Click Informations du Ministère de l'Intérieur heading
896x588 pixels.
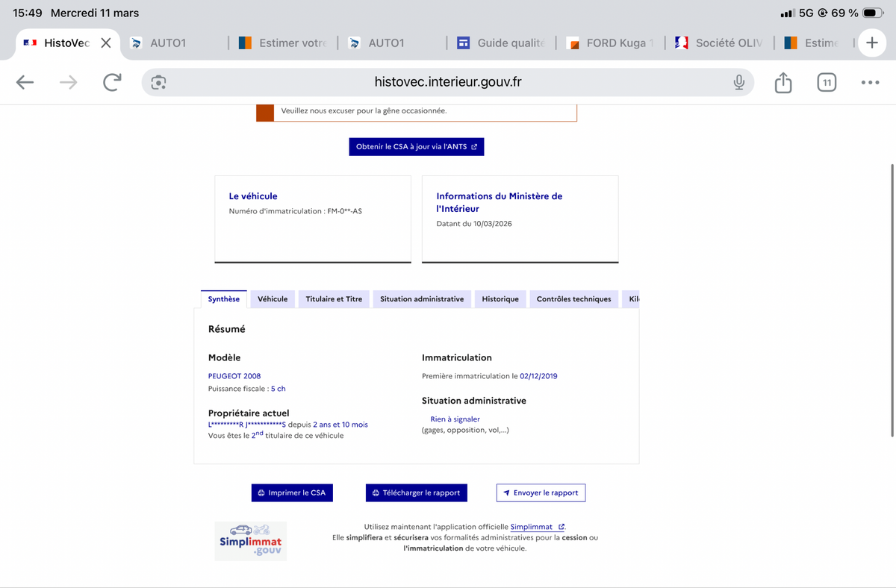tap(500, 202)
